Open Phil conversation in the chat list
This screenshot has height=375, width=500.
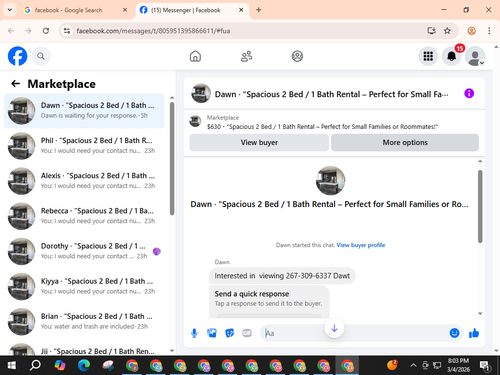[84, 146]
